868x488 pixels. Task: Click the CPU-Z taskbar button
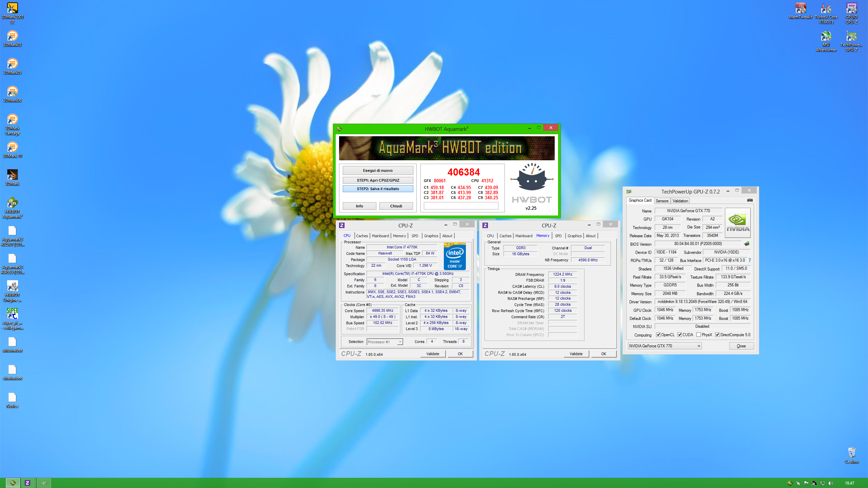pos(27,483)
